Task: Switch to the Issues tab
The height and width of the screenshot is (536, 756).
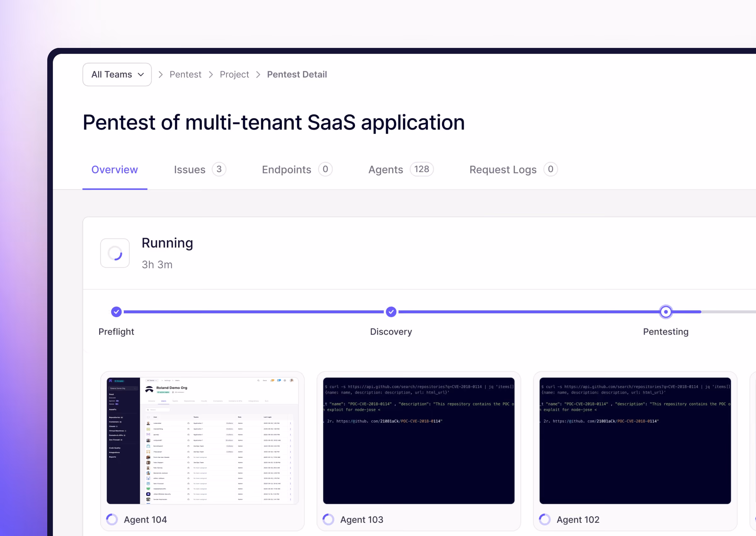Action: tap(200, 170)
